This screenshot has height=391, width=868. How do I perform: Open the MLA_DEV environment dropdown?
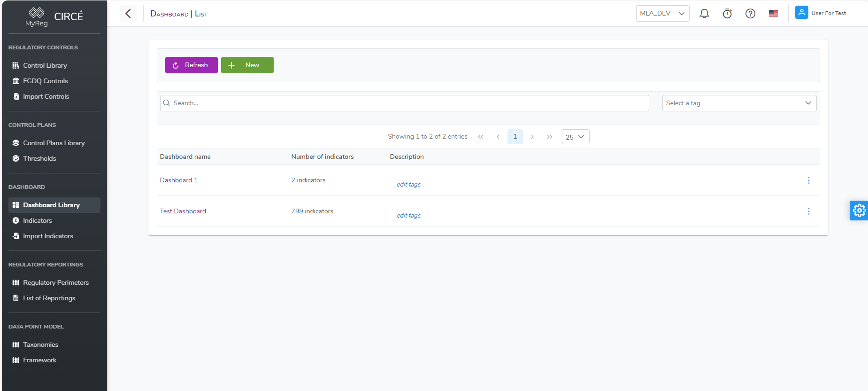tap(662, 13)
